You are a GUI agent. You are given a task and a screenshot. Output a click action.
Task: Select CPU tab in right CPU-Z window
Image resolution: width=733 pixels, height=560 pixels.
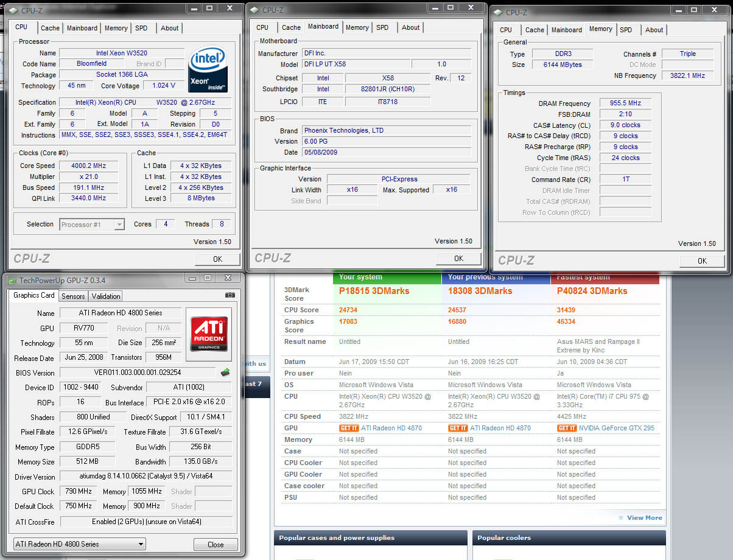(506, 30)
